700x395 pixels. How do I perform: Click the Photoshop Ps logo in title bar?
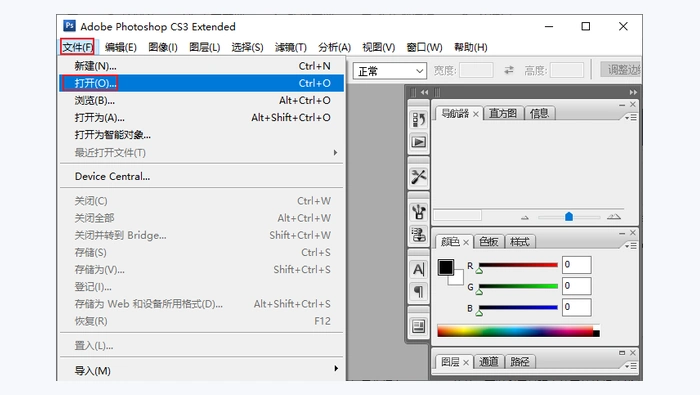[69, 26]
